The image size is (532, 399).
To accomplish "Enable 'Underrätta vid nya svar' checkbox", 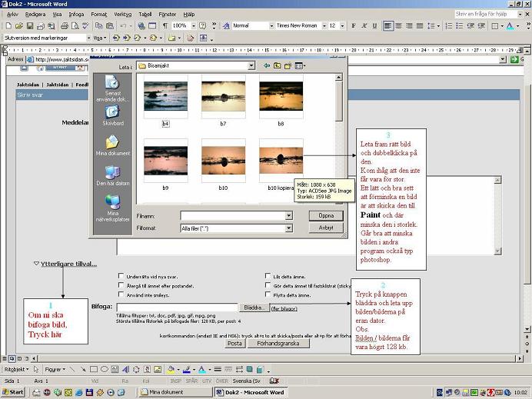I will pyautogui.click(x=121, y=276).
